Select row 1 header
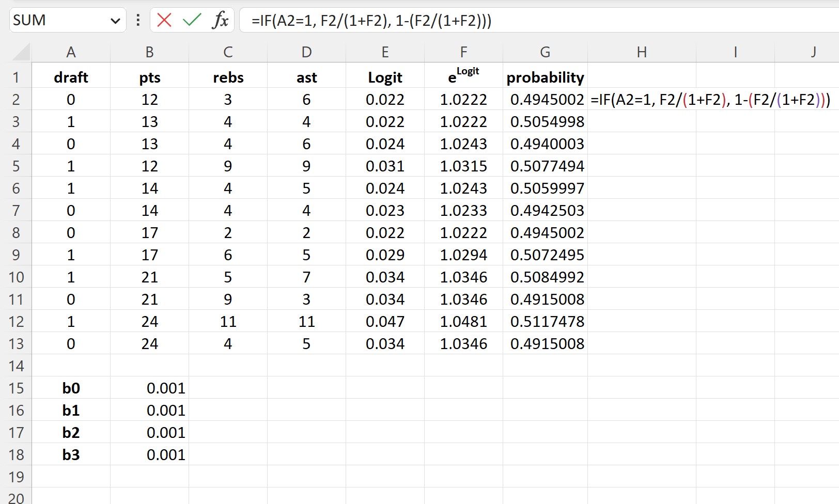 coord(16,77)
